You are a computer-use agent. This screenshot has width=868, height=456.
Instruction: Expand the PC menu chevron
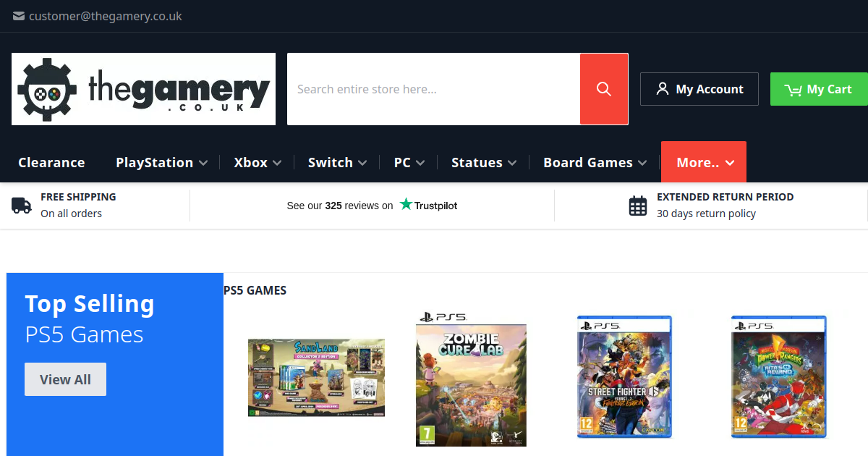[420, 163]
